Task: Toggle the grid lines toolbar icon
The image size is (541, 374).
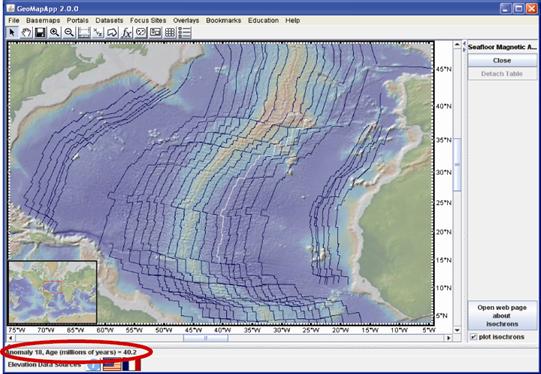Action: point(170,32)
